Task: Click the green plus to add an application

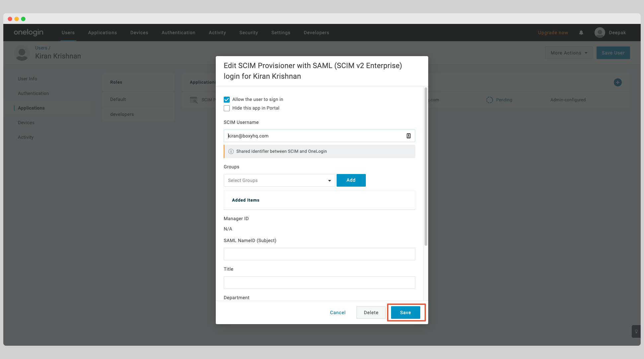Action: click(x=617, y=82)
